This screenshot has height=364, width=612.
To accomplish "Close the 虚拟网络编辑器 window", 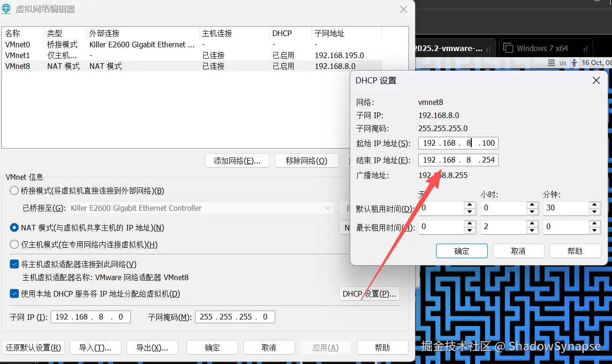I will pyautogui.click(x=403, y=9).
